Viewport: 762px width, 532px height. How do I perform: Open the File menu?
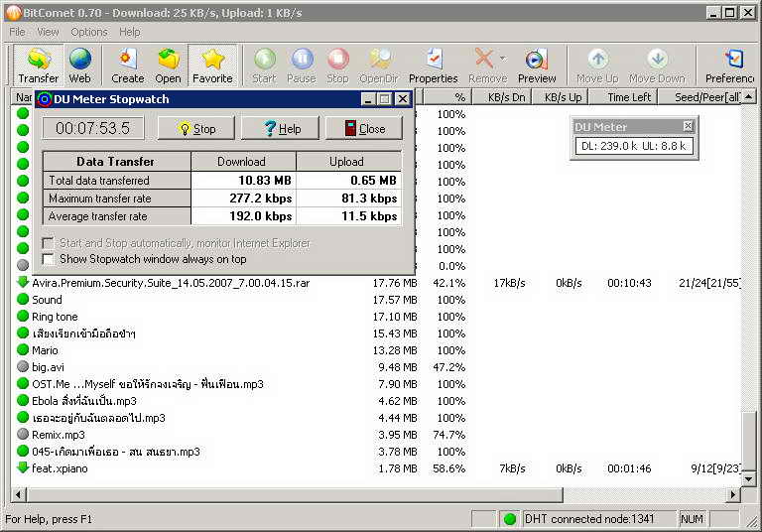pos(17,32)
